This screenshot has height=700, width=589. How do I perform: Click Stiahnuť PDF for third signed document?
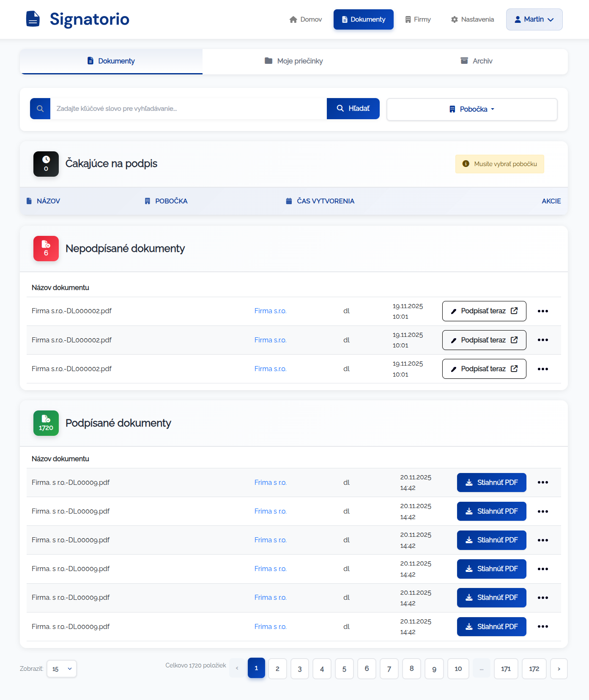(x=492, y=540)
